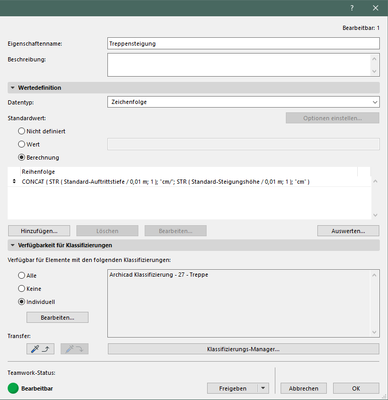Click the Teamwork-Status label

coord(31,373)
